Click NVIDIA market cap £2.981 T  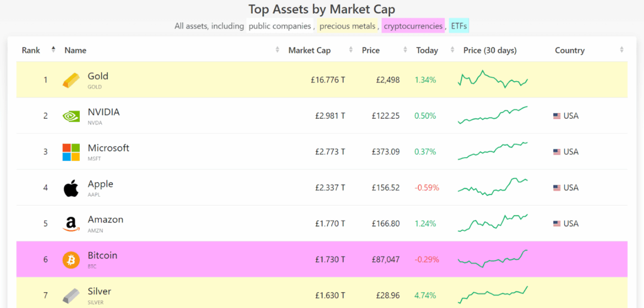[330, 116]
